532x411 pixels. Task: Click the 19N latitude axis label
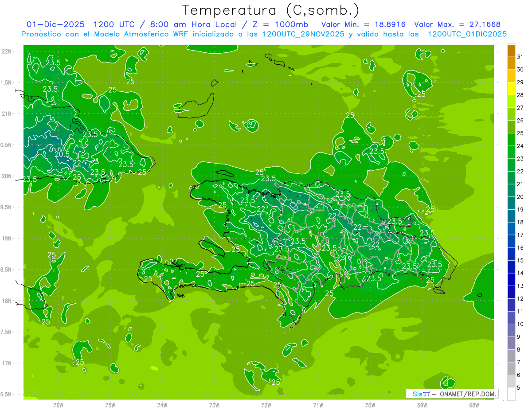7,239
